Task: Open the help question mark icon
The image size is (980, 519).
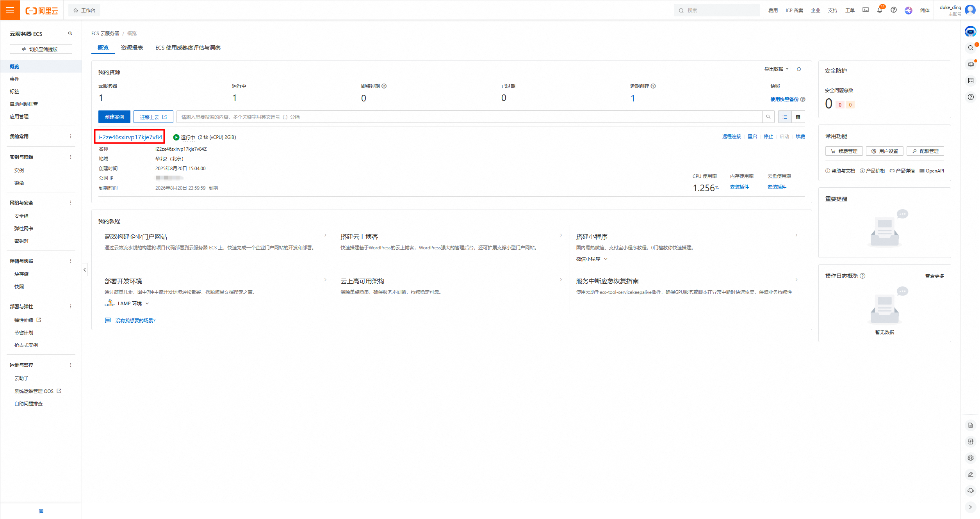Action: [x=893, y=10]
